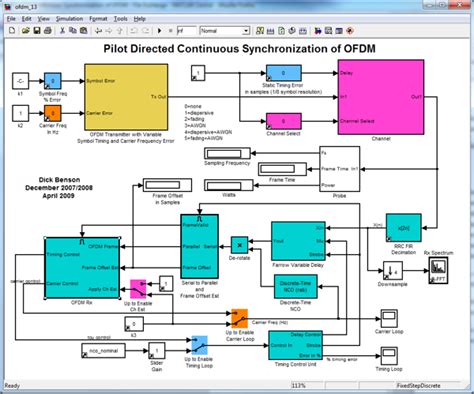
Task: Select the Symbol Freq % Error blue block
Action: tap(53, 81)
